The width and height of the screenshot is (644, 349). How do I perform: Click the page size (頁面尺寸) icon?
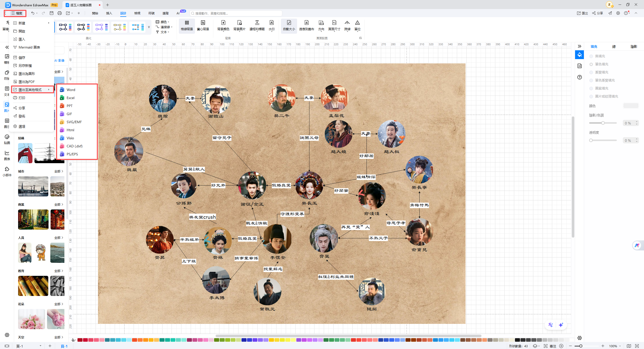pos(334,23)
